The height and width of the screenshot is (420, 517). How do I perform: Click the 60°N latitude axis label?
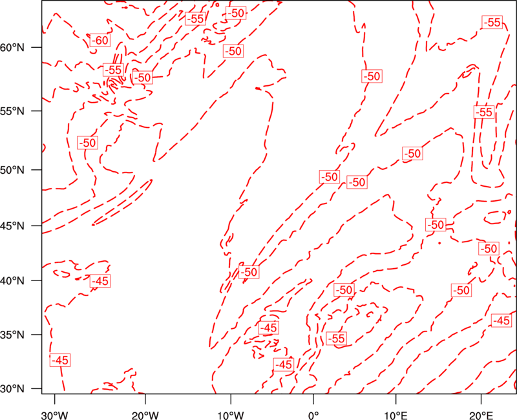[12, 47]
